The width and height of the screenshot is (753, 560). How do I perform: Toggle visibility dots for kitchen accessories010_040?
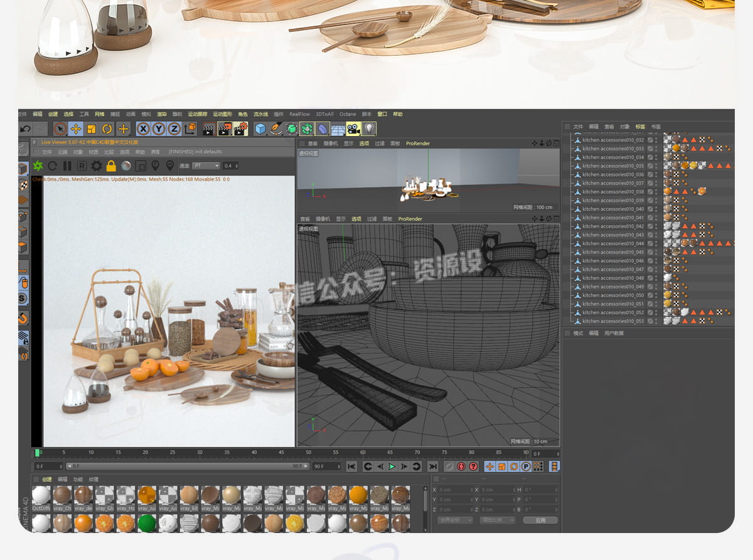pos(657,209)
